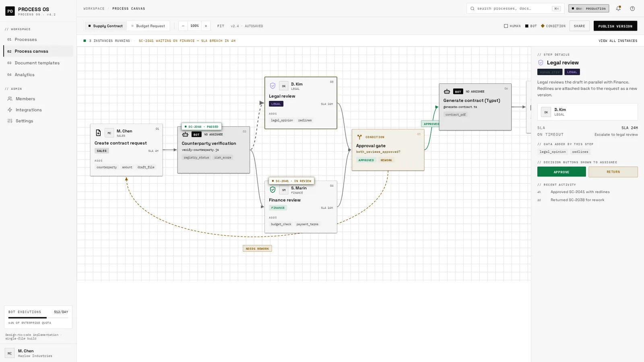This screenshot has width=644, height=362.
Task: Click bot icon on Counterparty verification node
Action: (185, 134)
